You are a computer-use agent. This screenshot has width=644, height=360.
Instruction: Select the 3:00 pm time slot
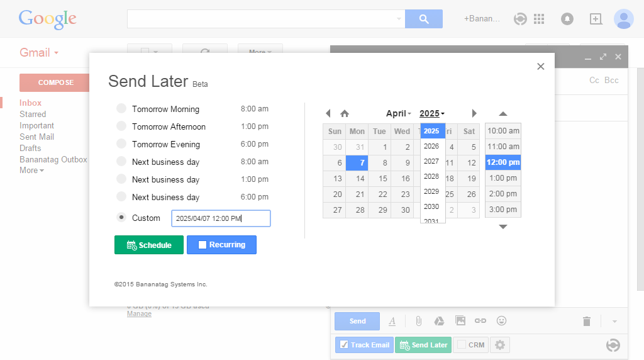(x=503, y=210)
